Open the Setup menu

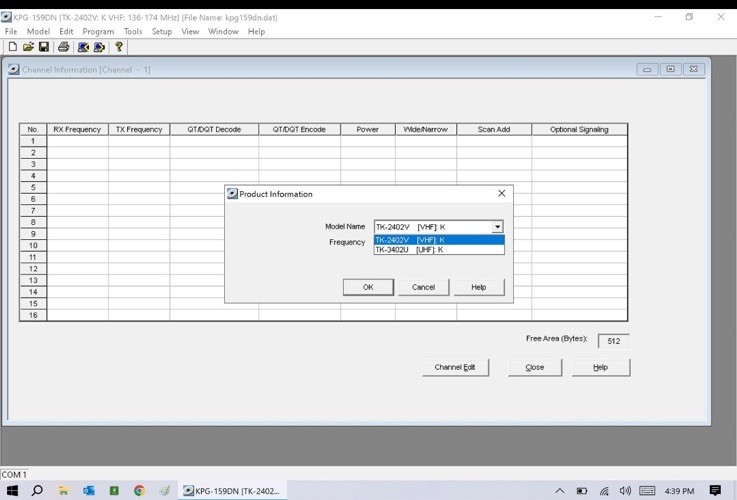pyautogui.click(x=161, y=32)
